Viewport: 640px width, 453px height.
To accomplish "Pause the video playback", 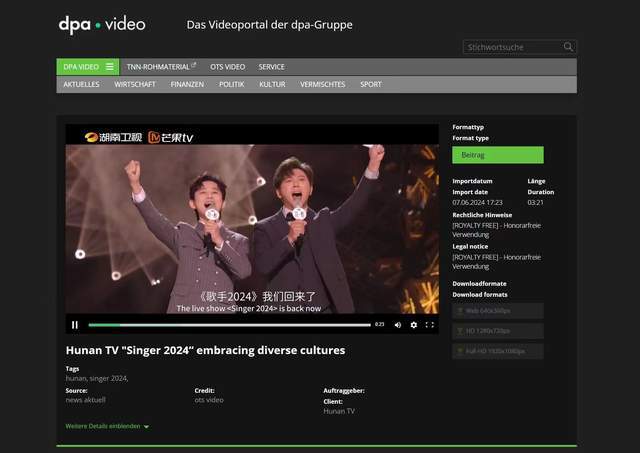I will click(75, 325).
